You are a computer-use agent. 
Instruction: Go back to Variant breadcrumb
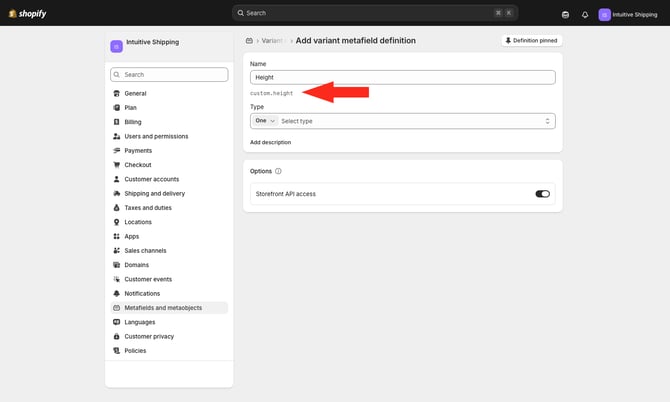[272, 41]
